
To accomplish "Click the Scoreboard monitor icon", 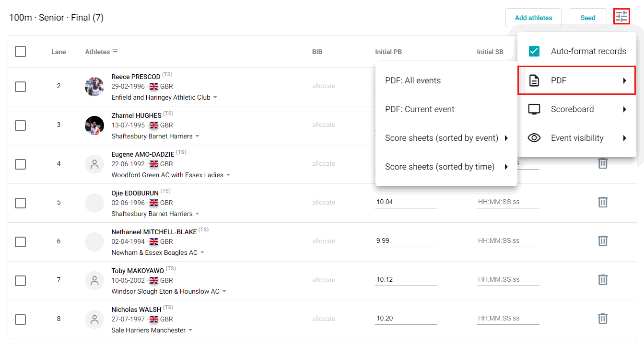I will (x=534, y=109).
